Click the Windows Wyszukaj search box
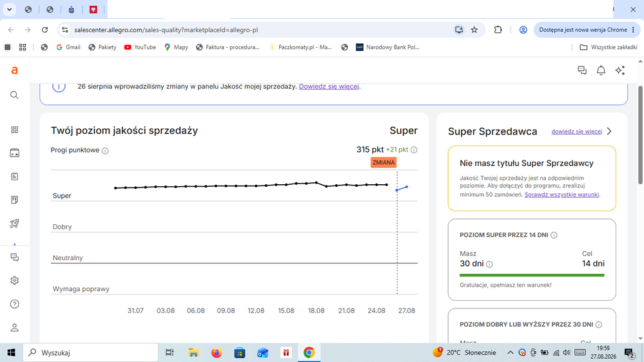 pos(90,352)
